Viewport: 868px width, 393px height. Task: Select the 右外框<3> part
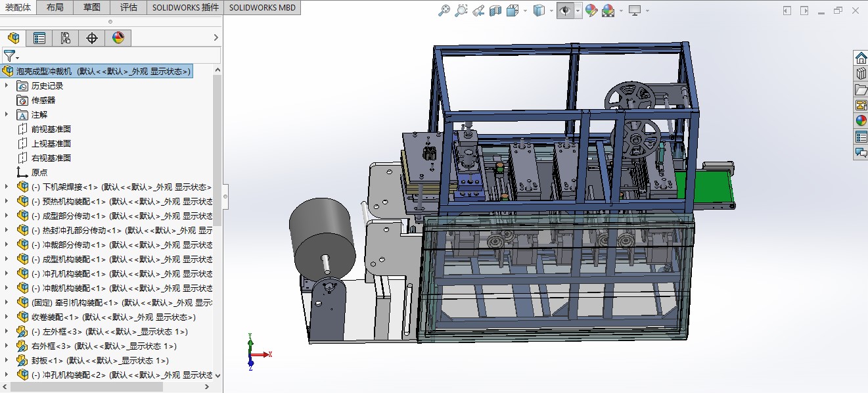(96, 346)
